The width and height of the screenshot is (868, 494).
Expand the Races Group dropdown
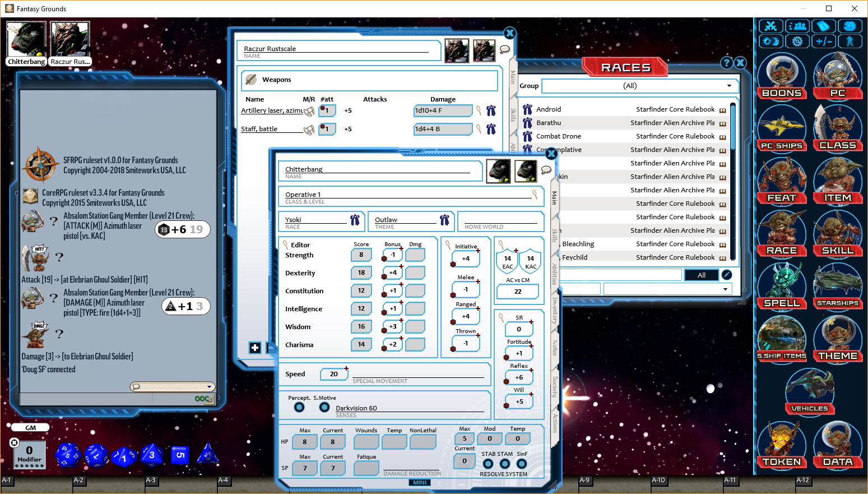click(x=728, y=86)
